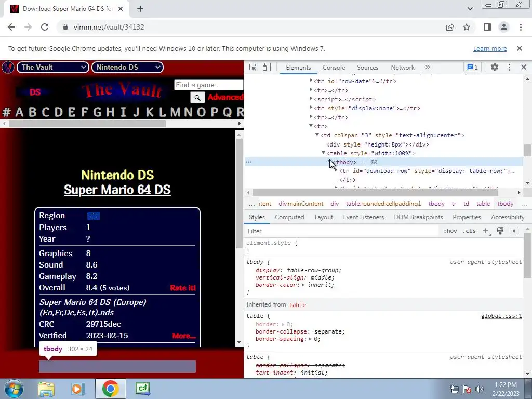Click the More... link beside Verified

pos(184,336)
